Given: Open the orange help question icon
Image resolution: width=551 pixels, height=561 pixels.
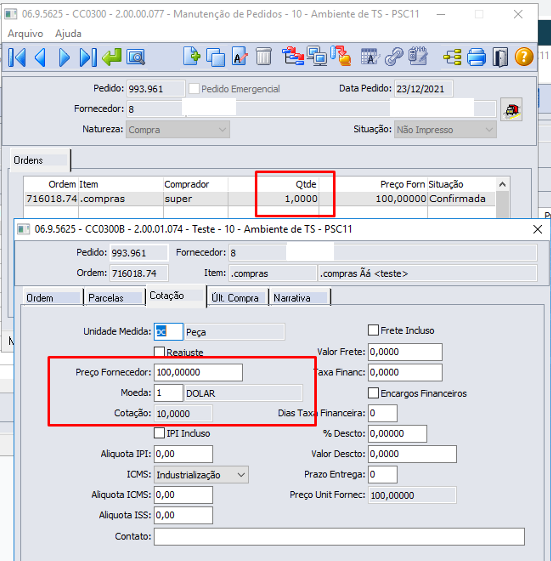Looking at the screenshot, I should pos(524,57).
